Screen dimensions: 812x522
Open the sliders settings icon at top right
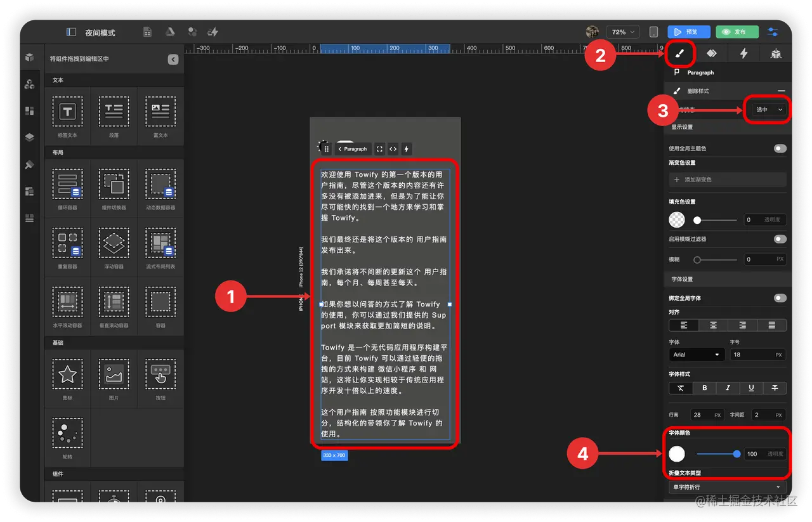click(773, 32)
